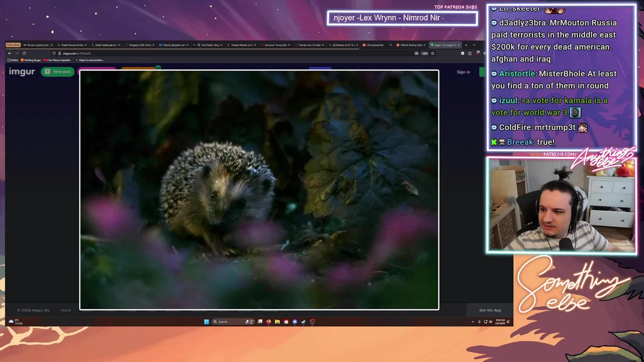Click About in the imgur footer
The height and width of the screenshot is (362, 644).
point(66,310)
